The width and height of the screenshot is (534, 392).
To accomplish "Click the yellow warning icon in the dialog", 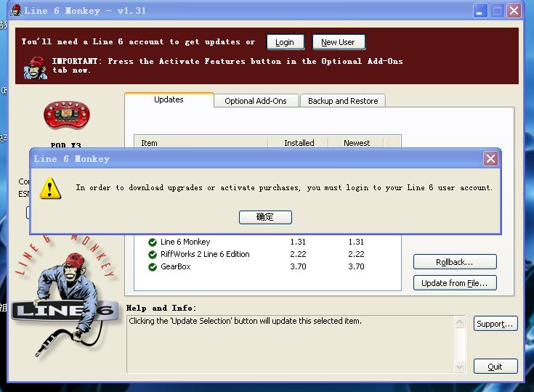I will click(x=50, y=188).
